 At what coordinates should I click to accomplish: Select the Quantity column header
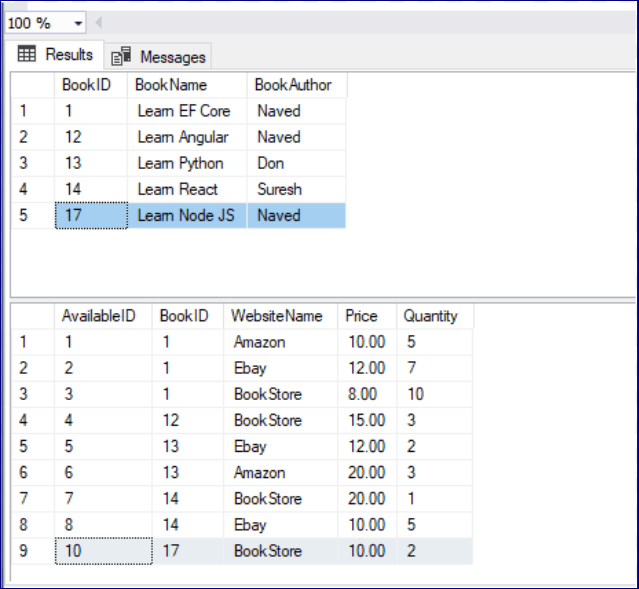[431, 316]
